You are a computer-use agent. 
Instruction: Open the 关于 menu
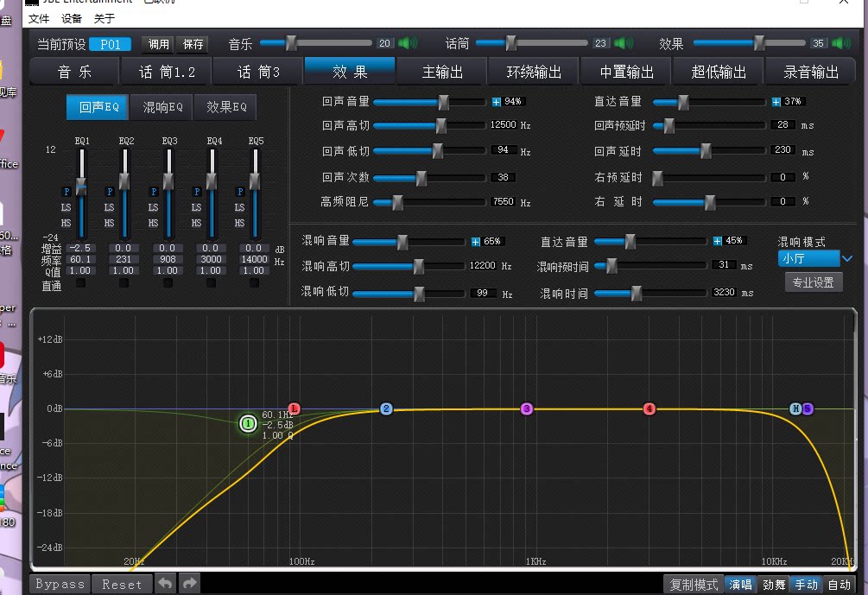(104, 18)
